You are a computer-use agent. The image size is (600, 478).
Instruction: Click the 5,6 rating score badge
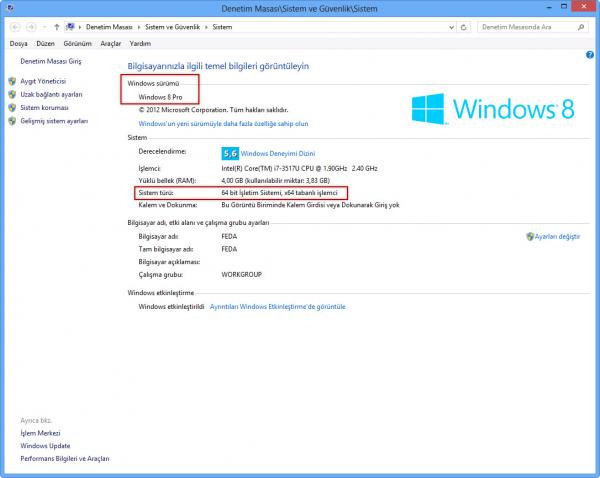tap(230, 153)
